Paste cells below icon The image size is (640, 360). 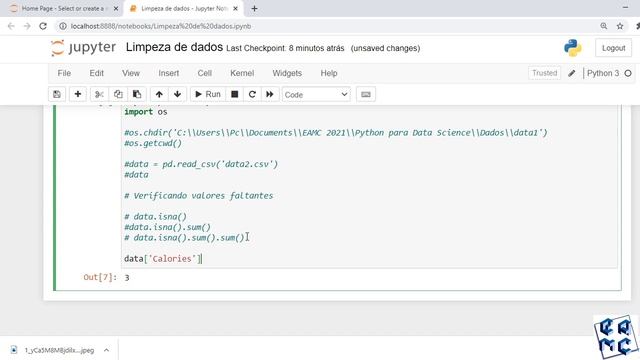click(x=137, y=94)
